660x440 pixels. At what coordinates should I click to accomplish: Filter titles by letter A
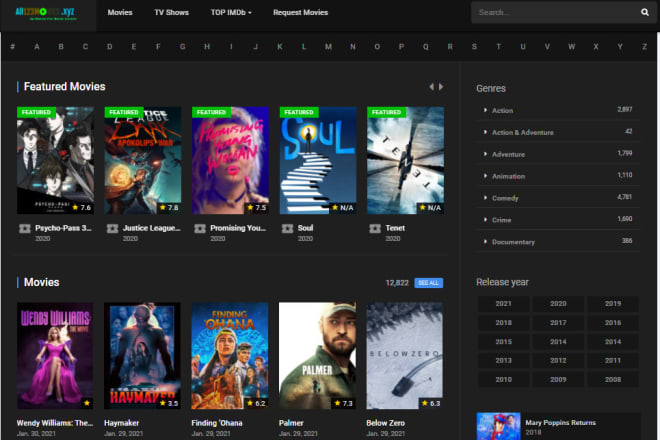pos(37,47)
